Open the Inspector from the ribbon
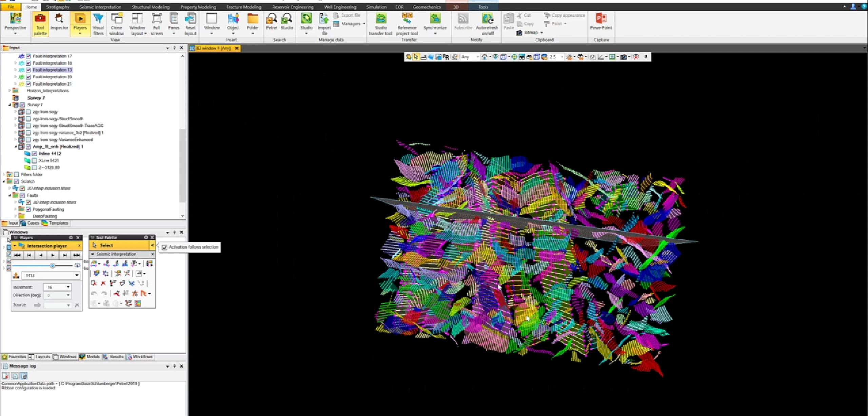 (59, 22)
